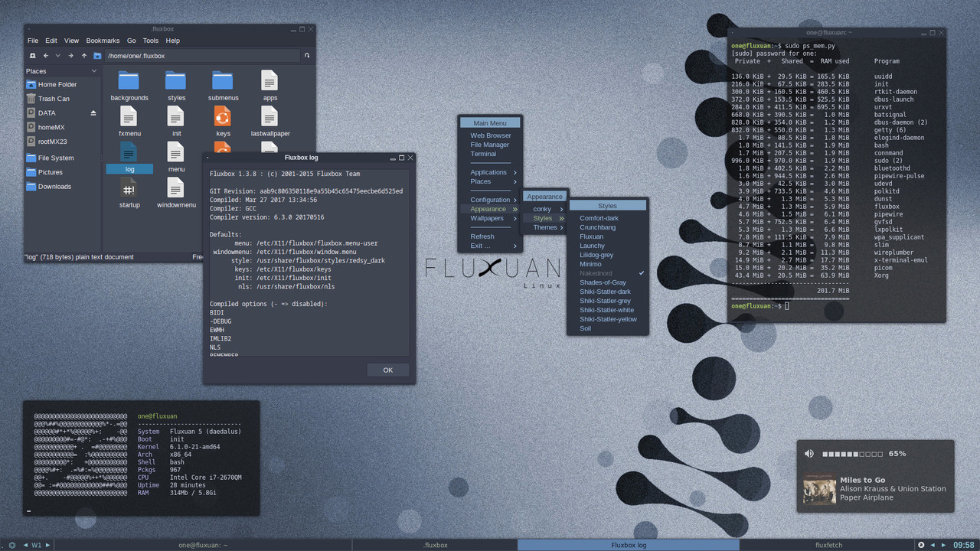Select the orange keys file icon
The image size is (980, 551).
tap(223, 116)
